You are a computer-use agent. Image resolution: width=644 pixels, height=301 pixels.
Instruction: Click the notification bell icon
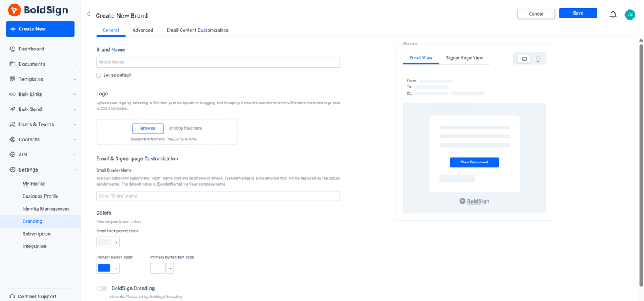(612, 15)
